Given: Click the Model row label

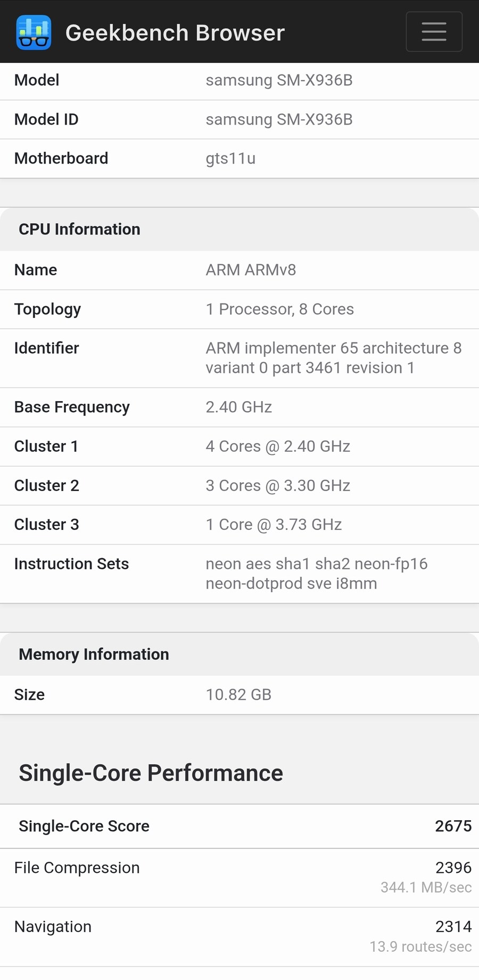Looking at the screenshot, I should pyautogui.click(x=37, y=80).
